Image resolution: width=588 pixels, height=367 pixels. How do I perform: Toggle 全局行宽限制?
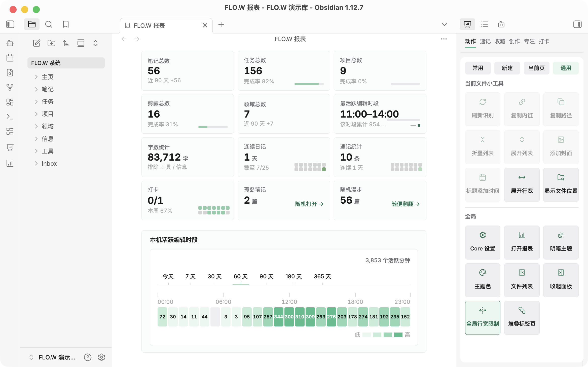483,318
